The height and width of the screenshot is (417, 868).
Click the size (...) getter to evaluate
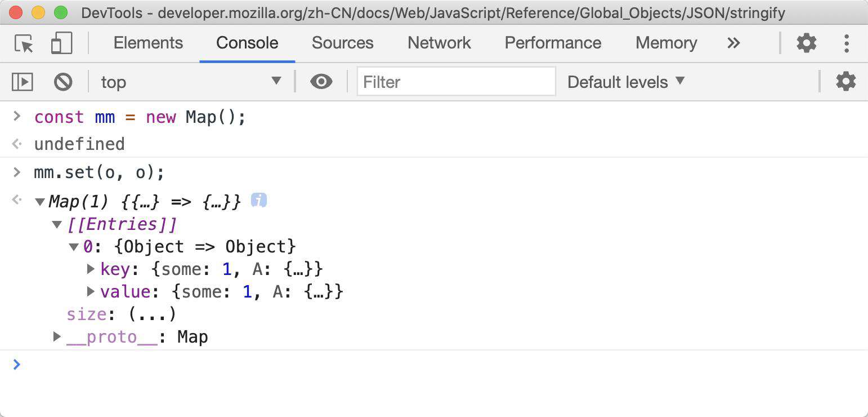click(153, 314)
